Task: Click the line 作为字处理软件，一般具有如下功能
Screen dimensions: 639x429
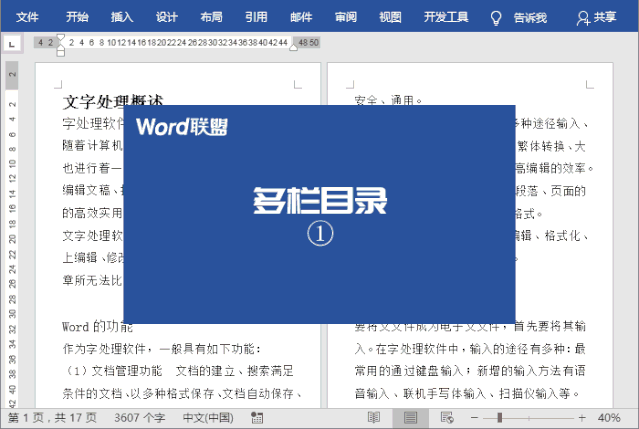Action: 161,349
